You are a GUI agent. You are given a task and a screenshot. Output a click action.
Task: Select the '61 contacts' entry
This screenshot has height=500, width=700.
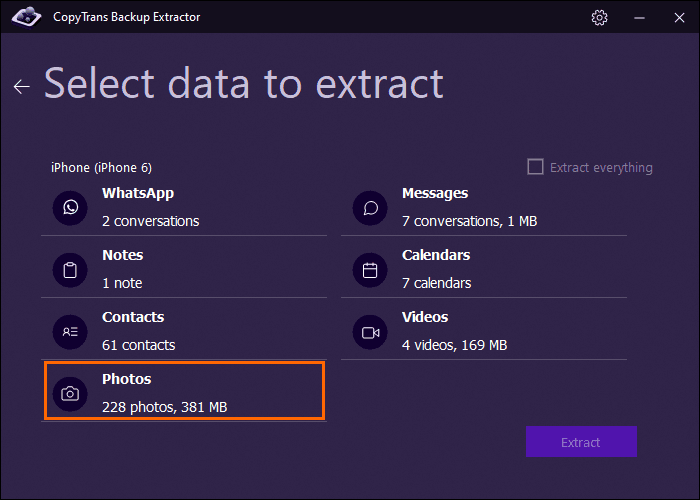(x=138, y=345)
